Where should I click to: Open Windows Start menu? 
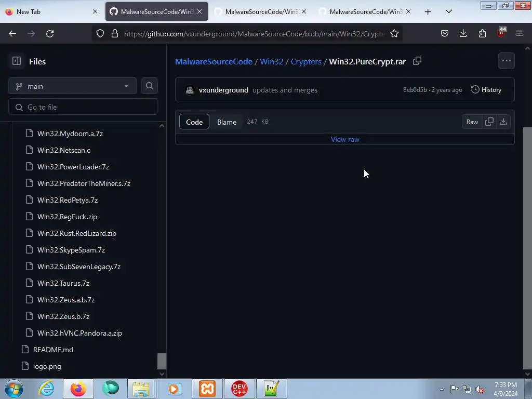(x=14, y=389)
